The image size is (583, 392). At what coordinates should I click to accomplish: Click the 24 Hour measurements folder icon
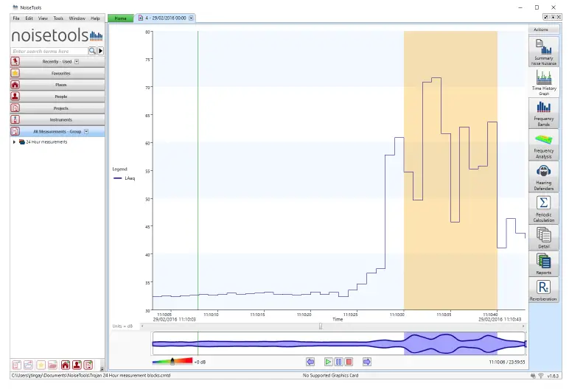tap(22, 141)
